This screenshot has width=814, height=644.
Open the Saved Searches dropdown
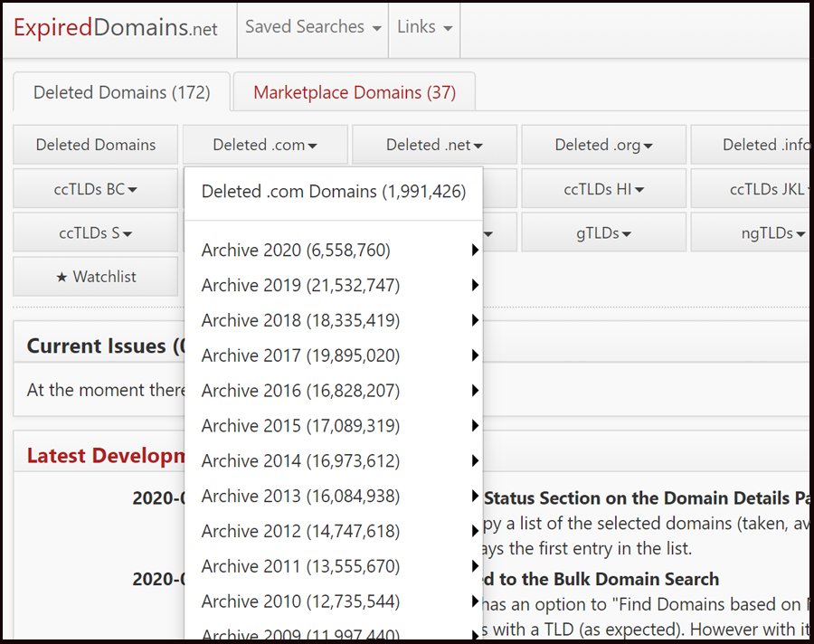[313, 27]
